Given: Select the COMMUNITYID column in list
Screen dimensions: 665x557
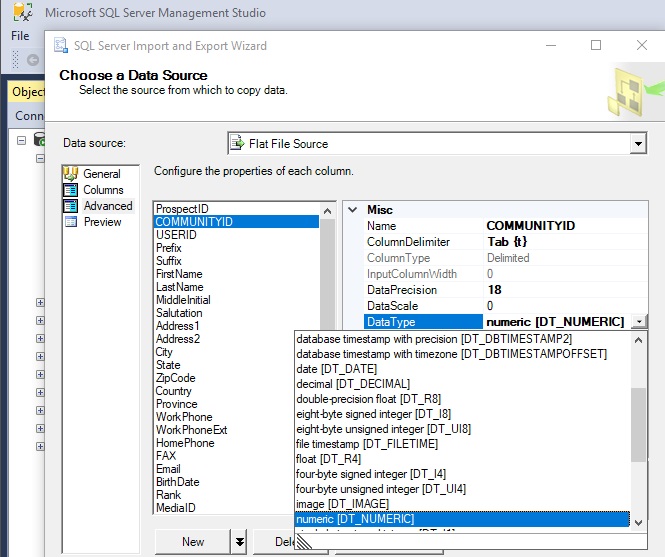Looking at the screenshot, I should [x=237, y=222].
